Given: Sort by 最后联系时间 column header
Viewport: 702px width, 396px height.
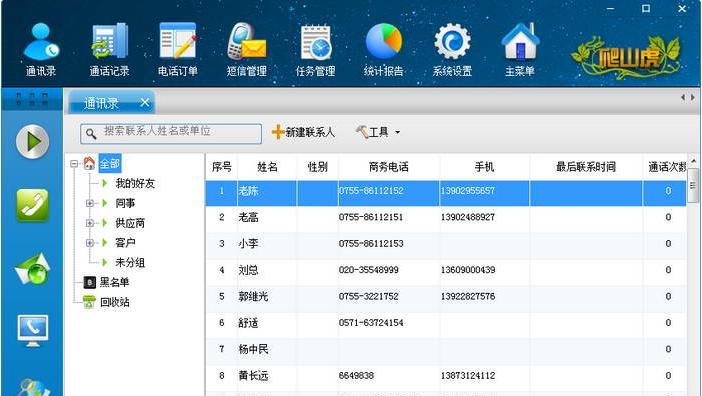Looking at the screenshot, I should (586, 167).
